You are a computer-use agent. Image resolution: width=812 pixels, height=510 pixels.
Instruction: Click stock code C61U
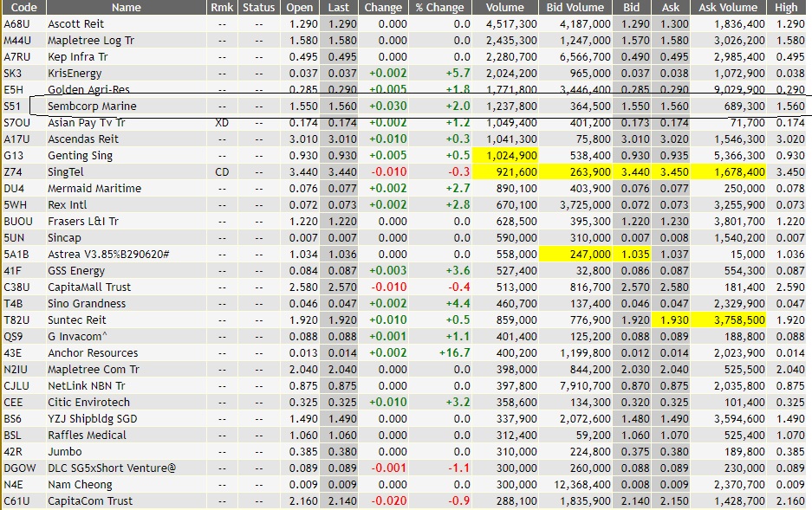coord(16,501)
